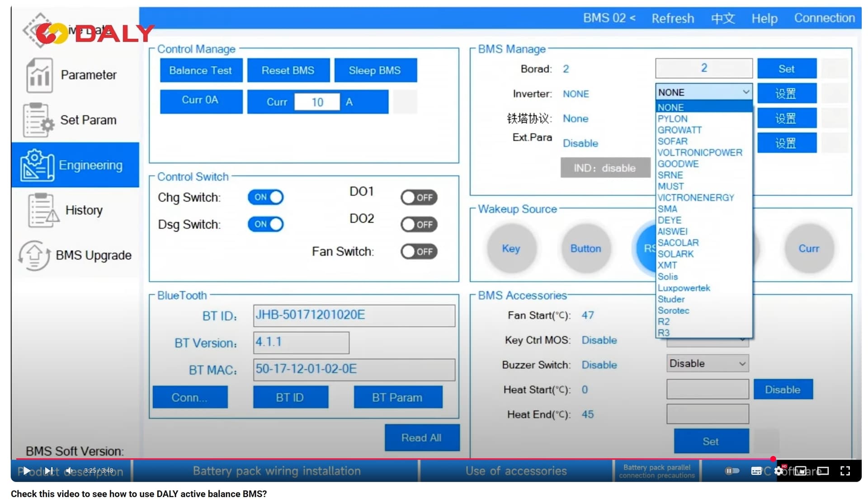Play the video
The width and height of the screenshot is (868, 503).
click(x=26, y=471)
